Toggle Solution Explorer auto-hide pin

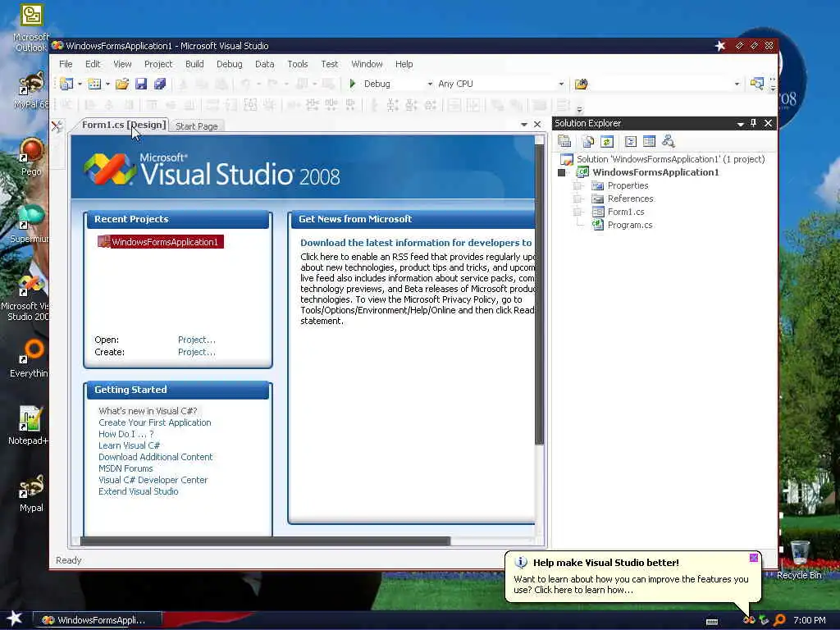click(x=753, y=123)
